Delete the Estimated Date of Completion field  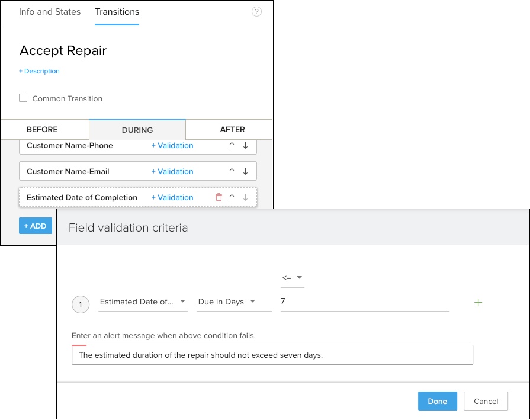219,198
